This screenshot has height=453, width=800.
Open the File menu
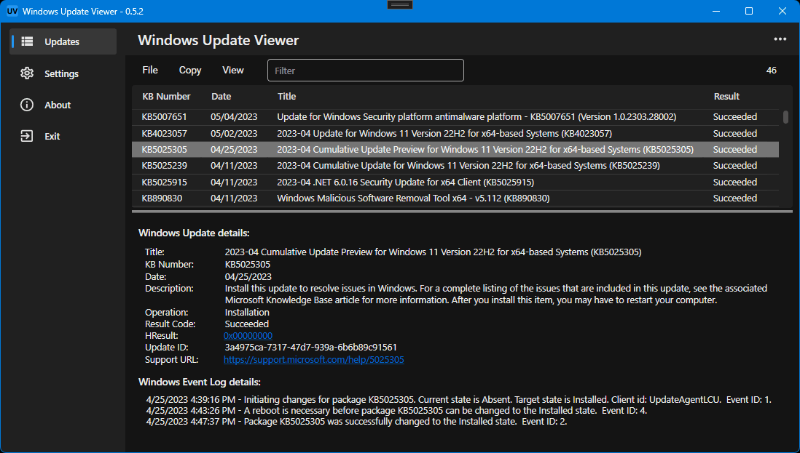point(150,70)
